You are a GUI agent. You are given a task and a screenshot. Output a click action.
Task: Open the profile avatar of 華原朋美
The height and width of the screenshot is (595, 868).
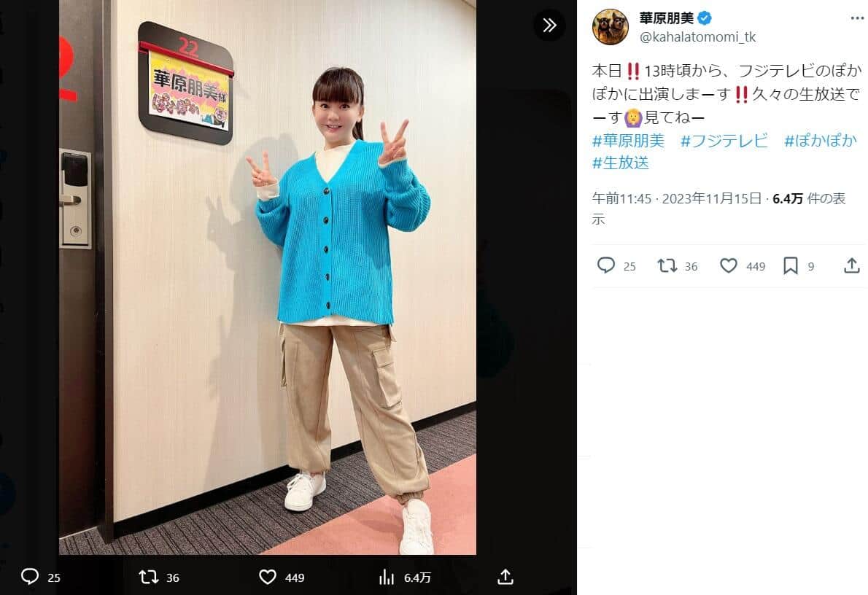(x=611, y=26)
